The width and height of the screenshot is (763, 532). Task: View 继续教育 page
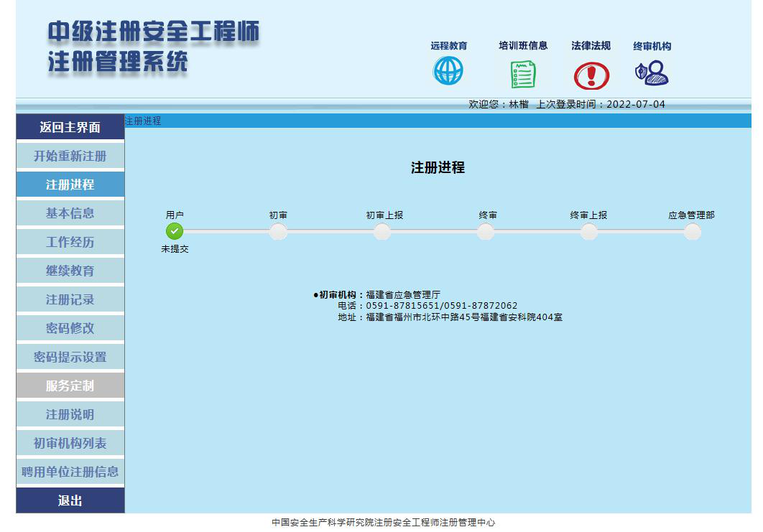(x=70, y=271)
